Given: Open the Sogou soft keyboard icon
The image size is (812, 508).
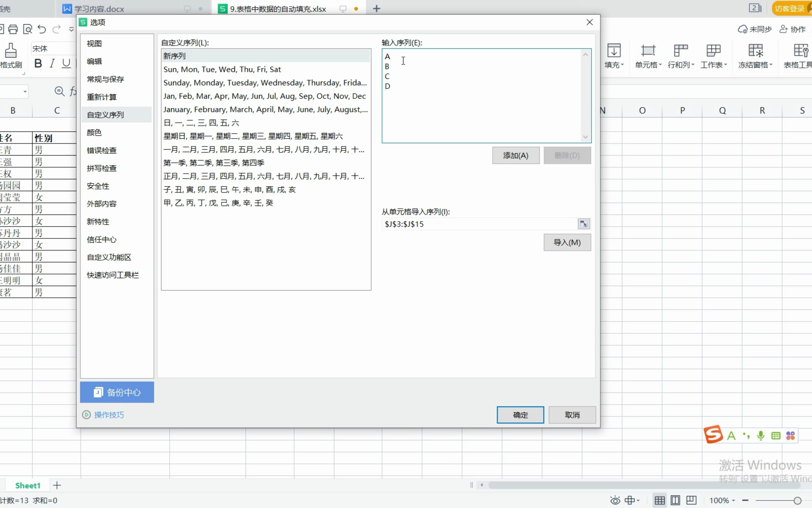Looking at the screenshot, I should tap(775, 436).
